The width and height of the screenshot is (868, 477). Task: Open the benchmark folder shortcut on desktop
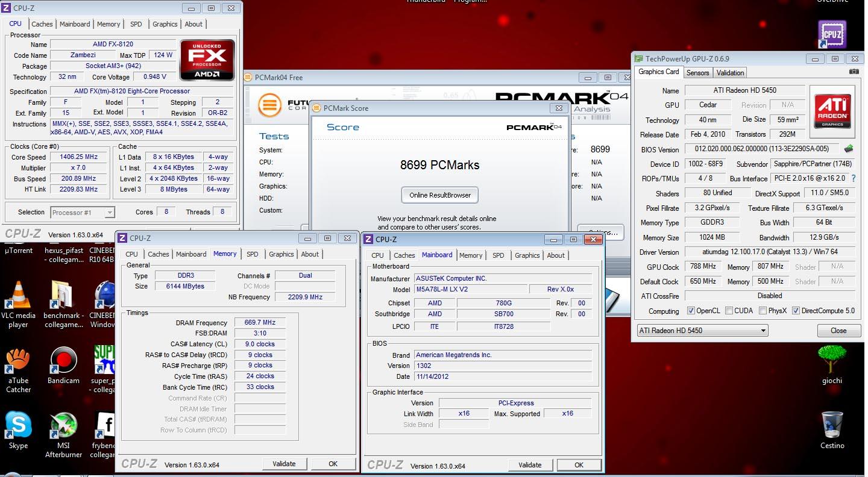point(63,304)
